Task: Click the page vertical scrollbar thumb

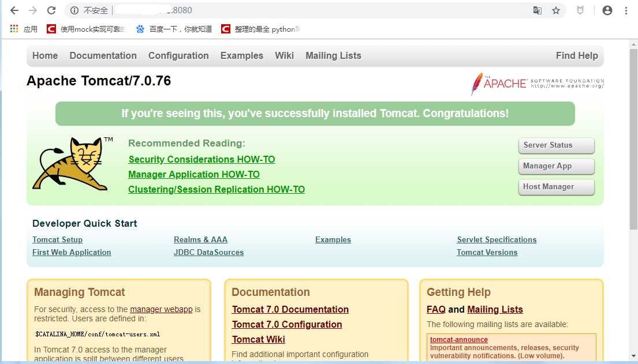Action: pyautogui.click(x=633, y=138)
